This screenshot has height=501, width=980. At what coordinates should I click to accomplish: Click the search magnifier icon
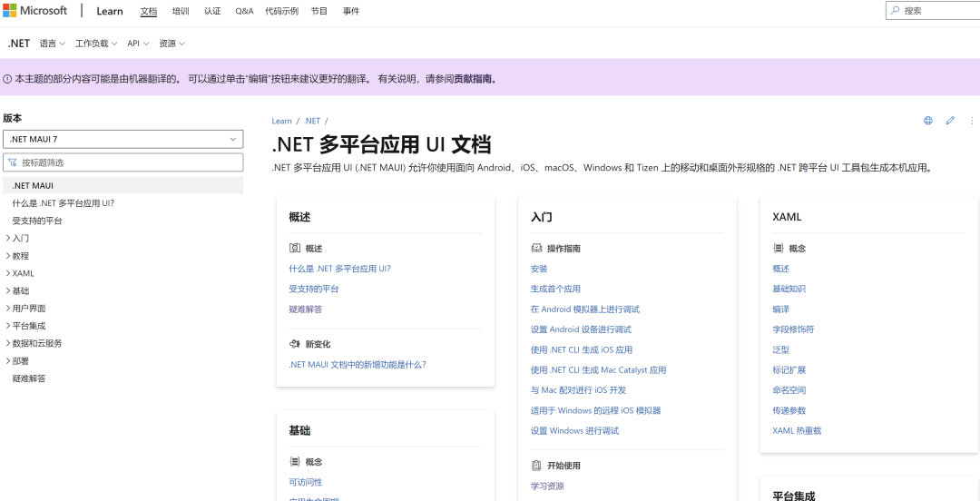point(895,11)
